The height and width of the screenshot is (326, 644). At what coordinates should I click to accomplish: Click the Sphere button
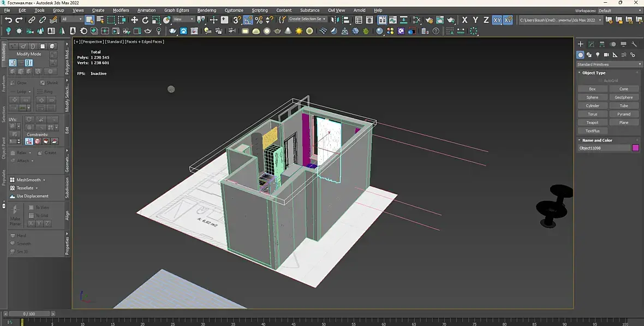click(x=592, y=97)
